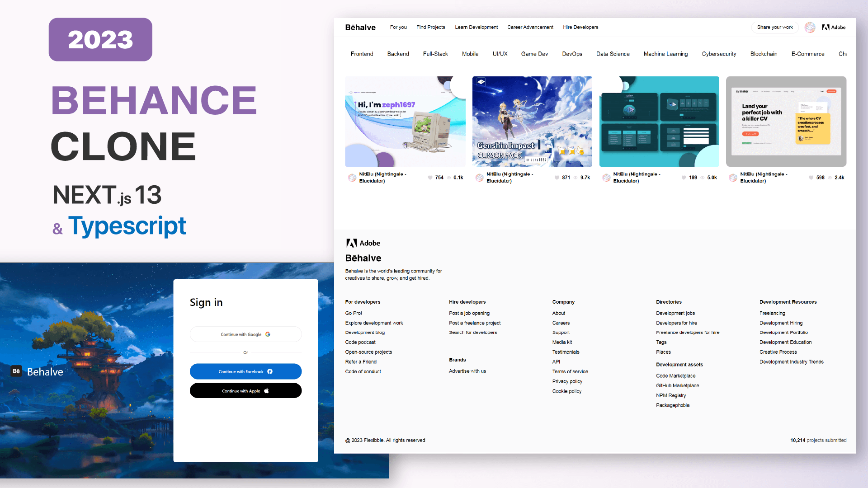The image size is (868, 488).
Task: Select the Full-Stack category filter
Action: coord(435,54)
